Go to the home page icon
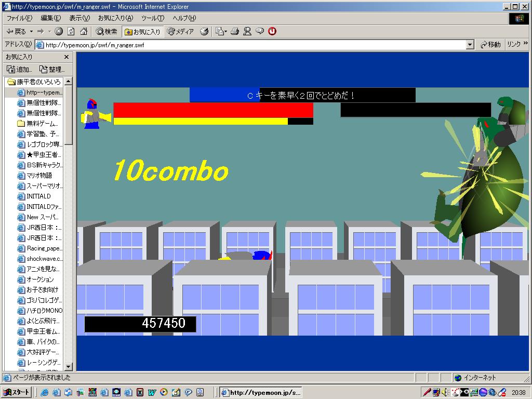 pos(84,32)
